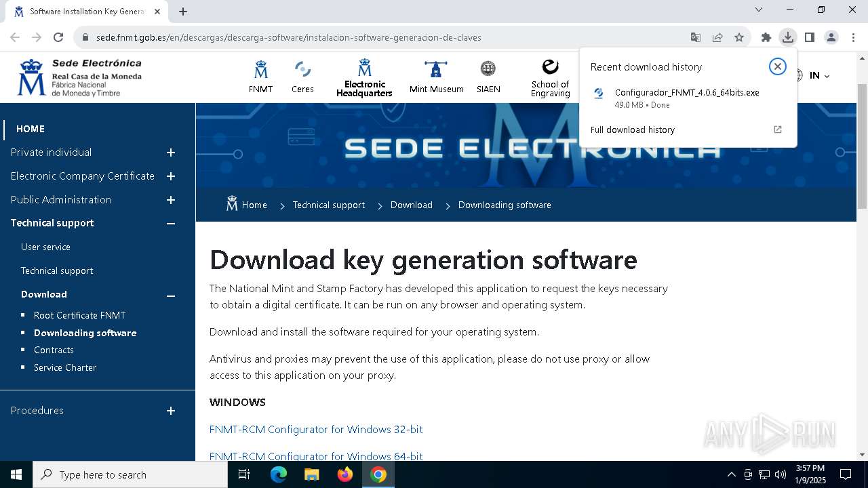Select Downloading software sidebar item
The width and height of the screenshot is (868, 488).
coord(85,333)
